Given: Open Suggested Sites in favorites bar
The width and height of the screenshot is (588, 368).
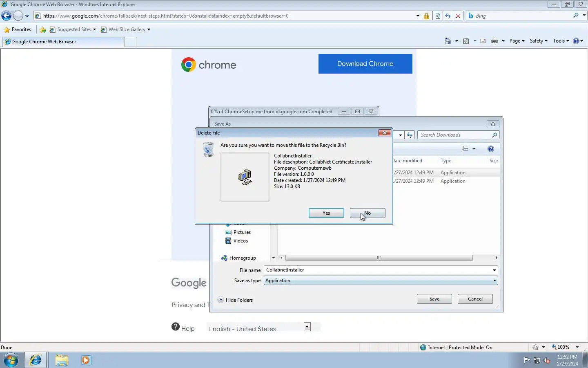Looking at the screenshot, I should pos(73,29).
